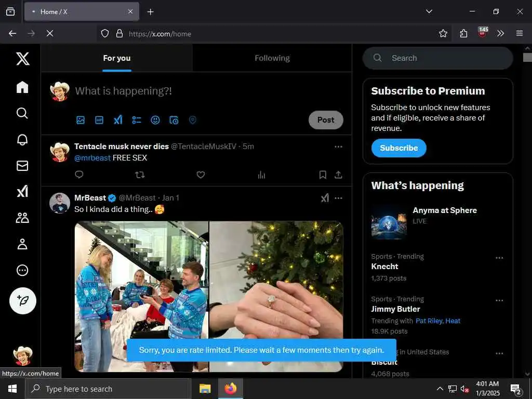Open Messages envelope icon
532x399 pixels.
(22, 166)
